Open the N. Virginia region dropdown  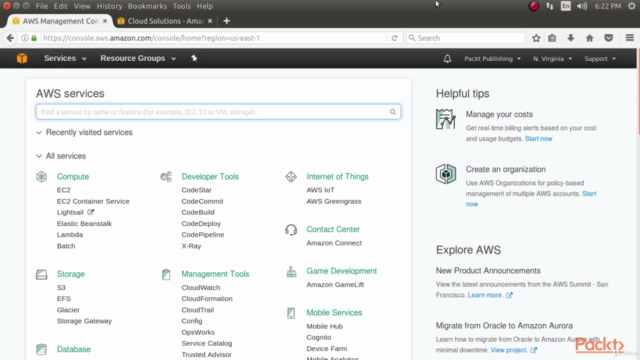[552, 59]
